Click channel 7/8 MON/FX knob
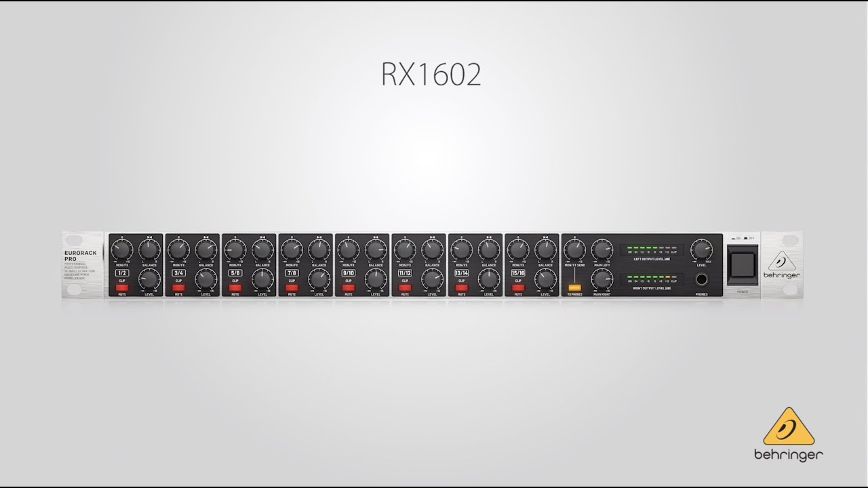 coord(292,250)
